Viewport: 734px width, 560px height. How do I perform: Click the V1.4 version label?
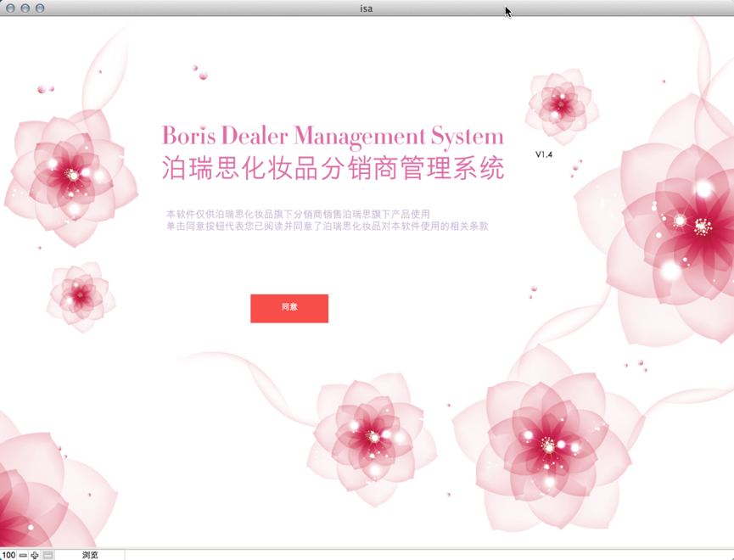tap(543, 154)
